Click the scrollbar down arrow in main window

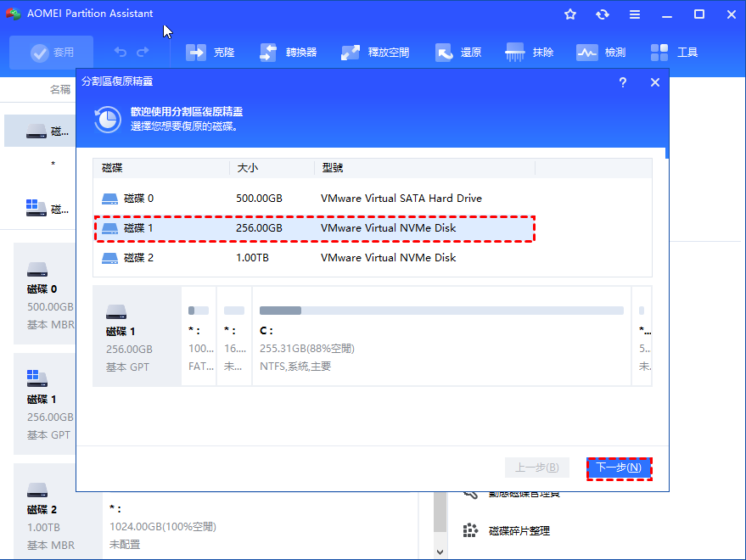440,552
